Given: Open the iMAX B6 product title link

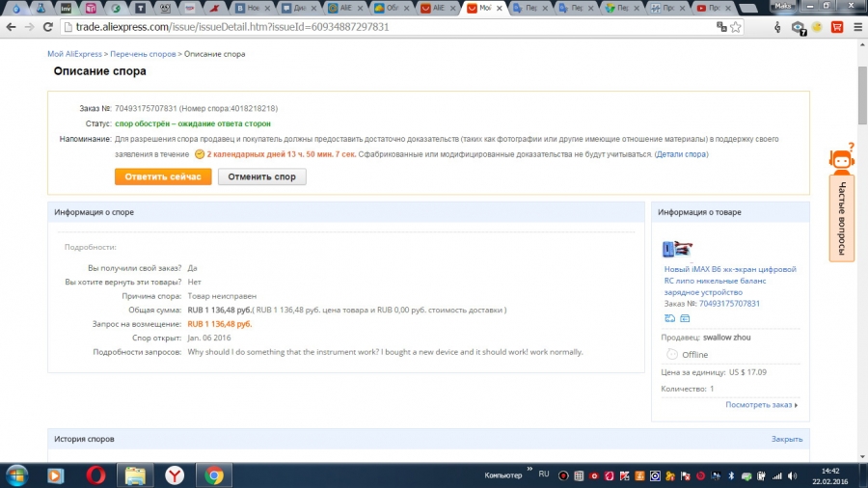Looking at the screenshot, I should (729, 281).
